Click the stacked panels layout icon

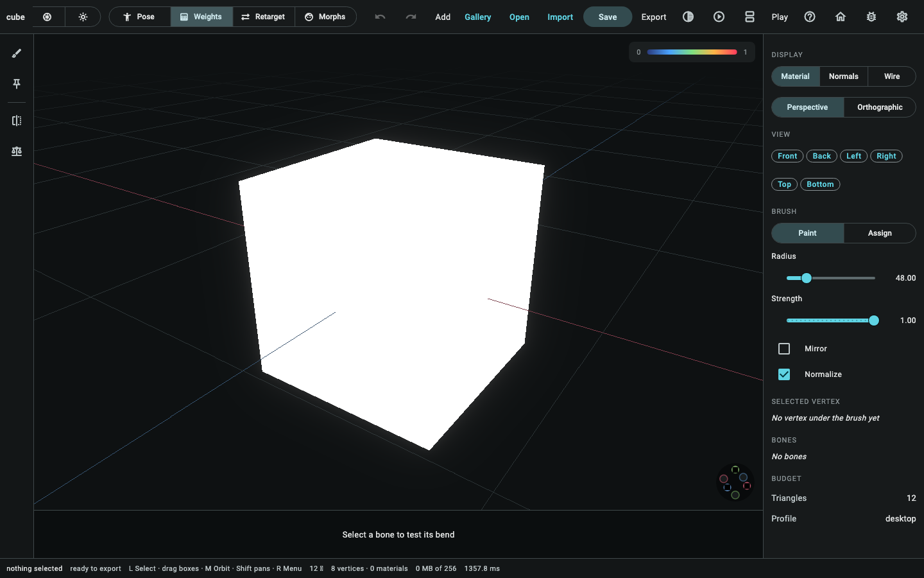coord(749,17)
